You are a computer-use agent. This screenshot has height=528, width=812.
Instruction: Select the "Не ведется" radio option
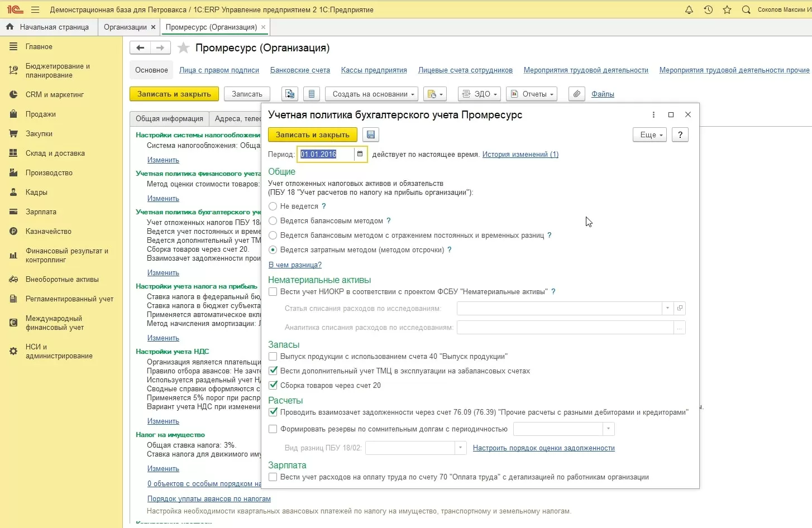point(273,207)
